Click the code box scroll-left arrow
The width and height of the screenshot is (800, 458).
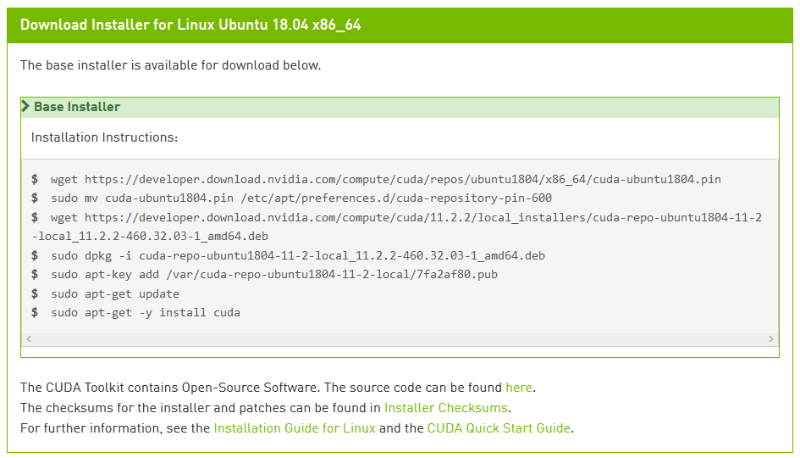(x=28, y=340)
